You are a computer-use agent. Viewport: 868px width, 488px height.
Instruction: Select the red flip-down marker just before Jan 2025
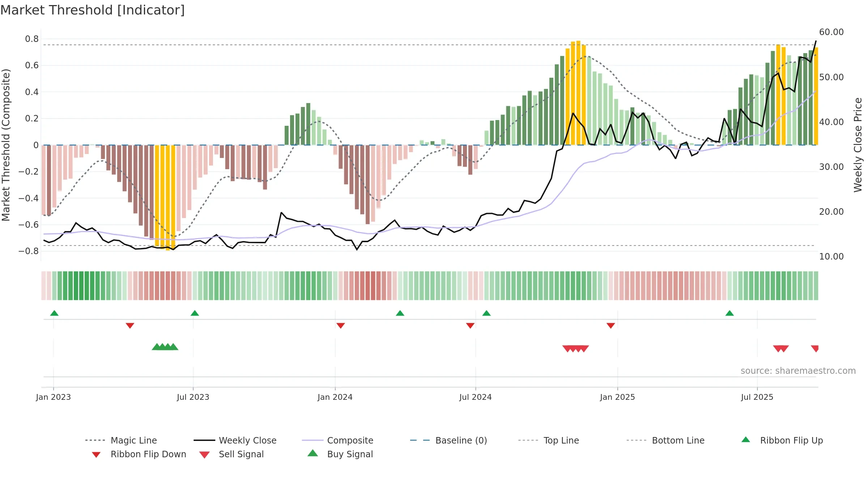(x=611, y=326)
